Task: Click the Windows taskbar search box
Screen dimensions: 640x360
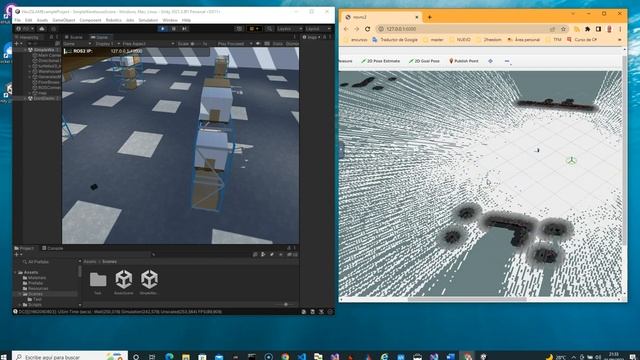Action: (69, 356)
